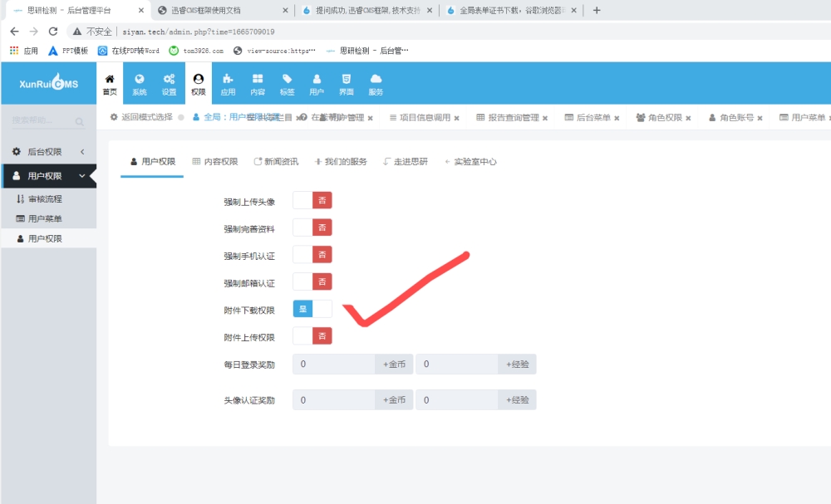Screen dimensions: 831x504
Task: Switch to the 我们的服务 tab
Action: pyautogui.click(x=341, y=161)
